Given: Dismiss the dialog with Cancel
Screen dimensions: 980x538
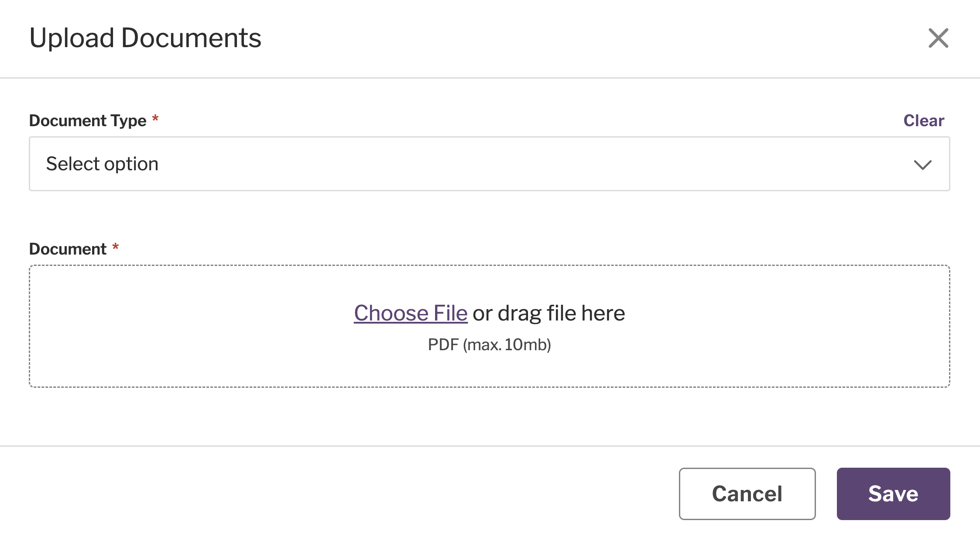Looking at the screenshot, I should point(747,493).
